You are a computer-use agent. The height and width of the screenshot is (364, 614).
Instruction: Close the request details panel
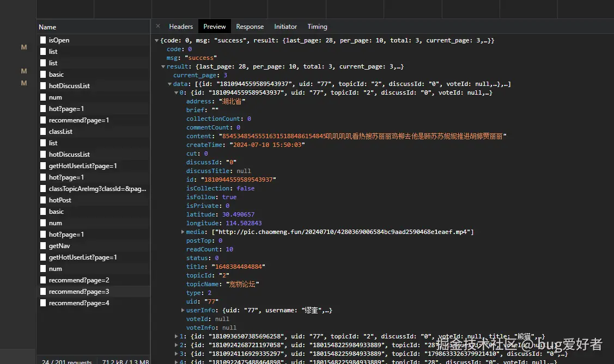pyautogui.click(x=158, y=26)
